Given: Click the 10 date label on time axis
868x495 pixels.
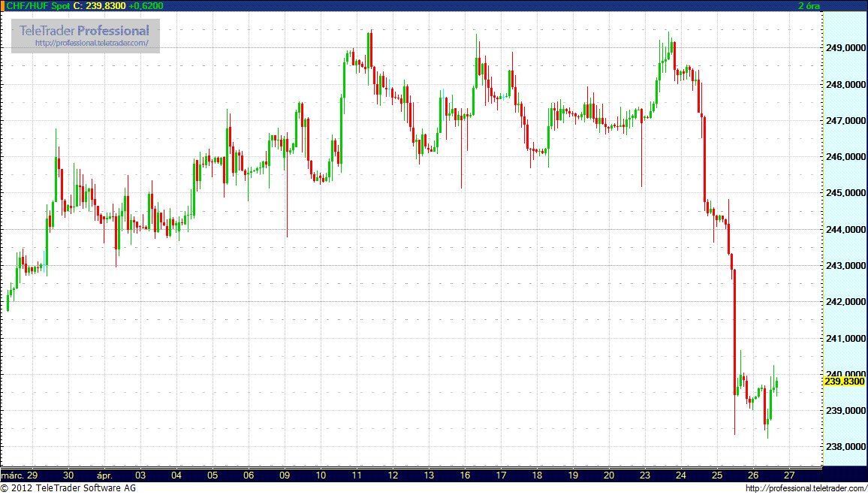Looking at the screenshot, I should tap(321, 475).
